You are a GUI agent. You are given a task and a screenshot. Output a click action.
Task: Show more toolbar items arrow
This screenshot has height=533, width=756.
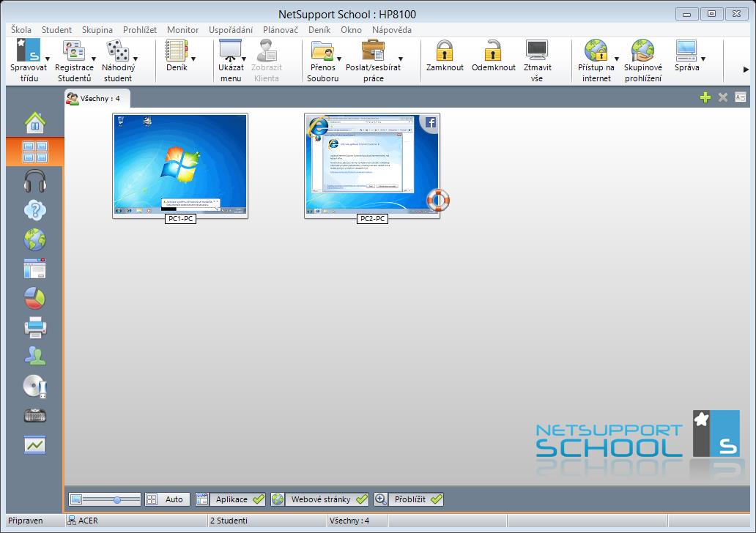[746, 70]
